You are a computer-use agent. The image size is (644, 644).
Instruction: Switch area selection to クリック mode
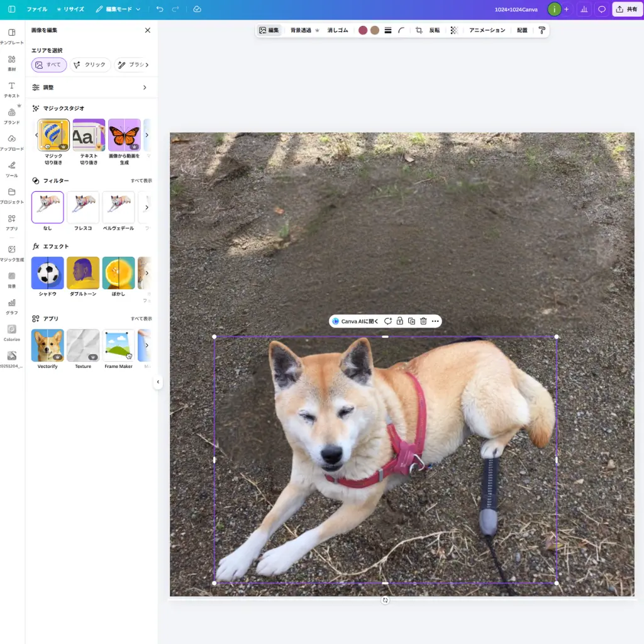pos(91,65)
